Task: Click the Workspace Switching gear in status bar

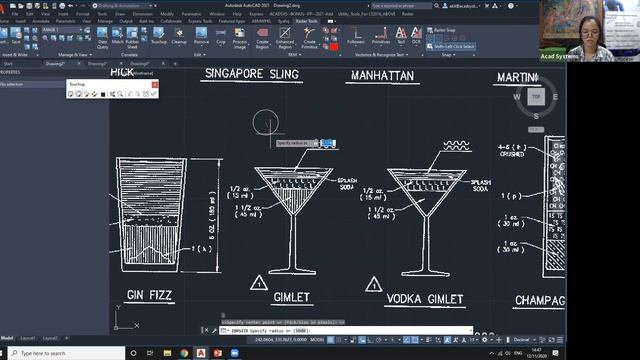Action: [484, 340]
